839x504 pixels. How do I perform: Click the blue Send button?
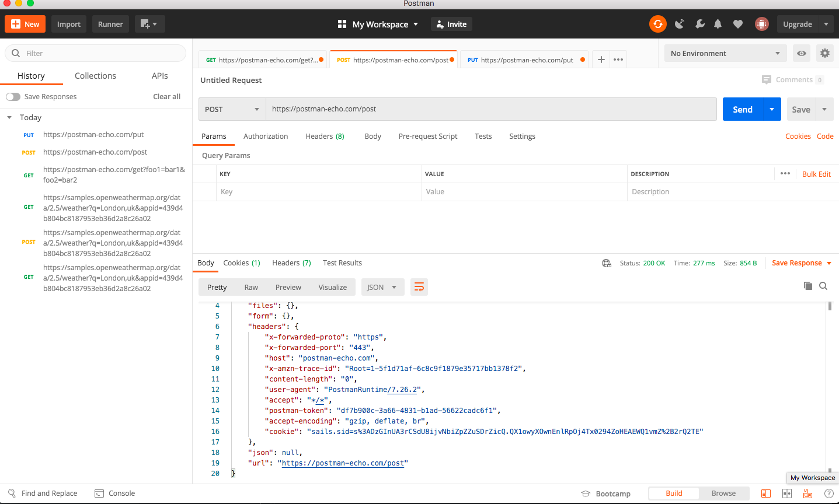click(x=743, y=109)
